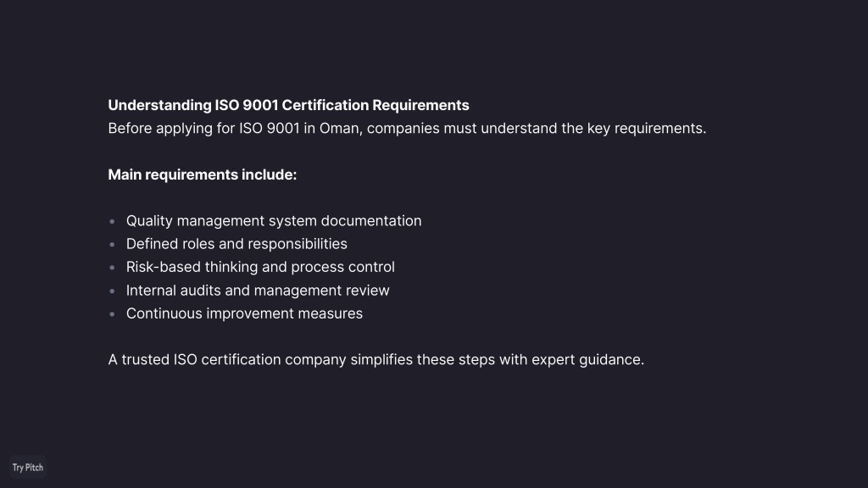Select the 'Main requirements include:' subheading

(202, 175)
